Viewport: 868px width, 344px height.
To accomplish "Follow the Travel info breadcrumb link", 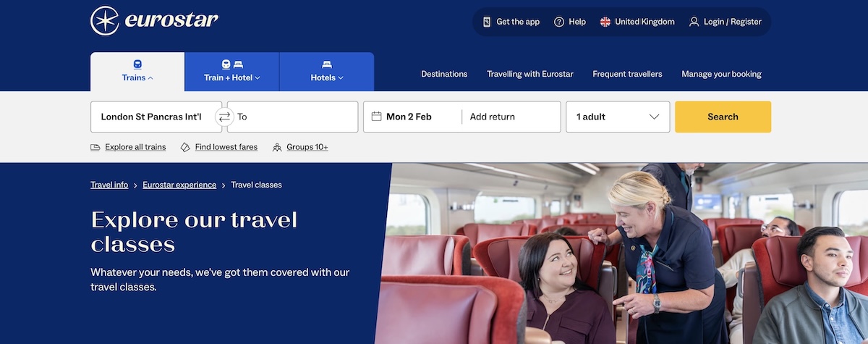I will coord(109,185).
